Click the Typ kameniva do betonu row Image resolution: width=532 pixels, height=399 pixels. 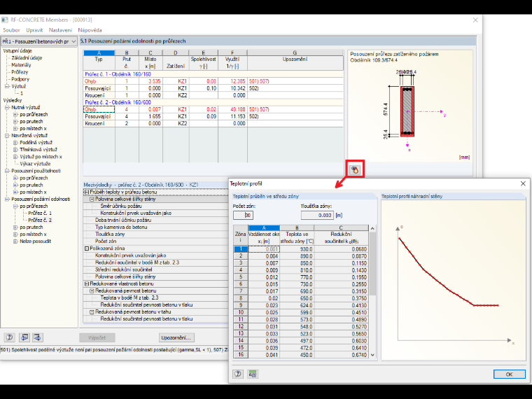(156, 227)
